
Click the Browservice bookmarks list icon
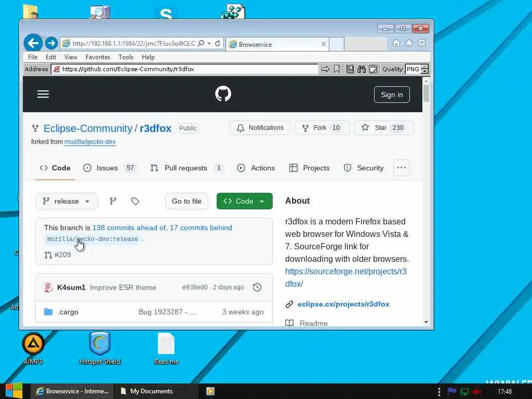(350, 69)
